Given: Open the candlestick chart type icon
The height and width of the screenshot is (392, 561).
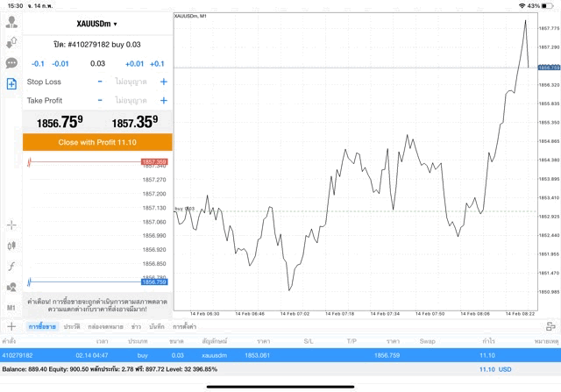Looking at the screenshot, I should tap(11, 246).
